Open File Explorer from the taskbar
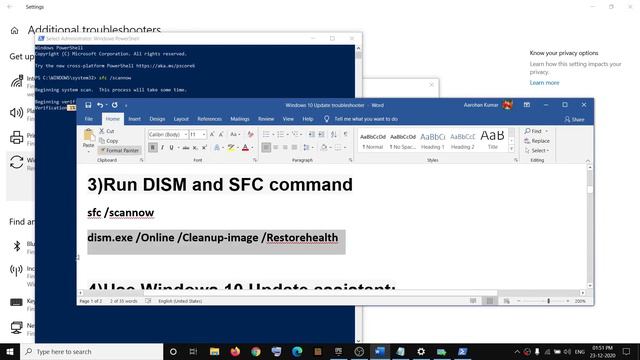This screenshot has width=640, height=360. pos(214,351)
